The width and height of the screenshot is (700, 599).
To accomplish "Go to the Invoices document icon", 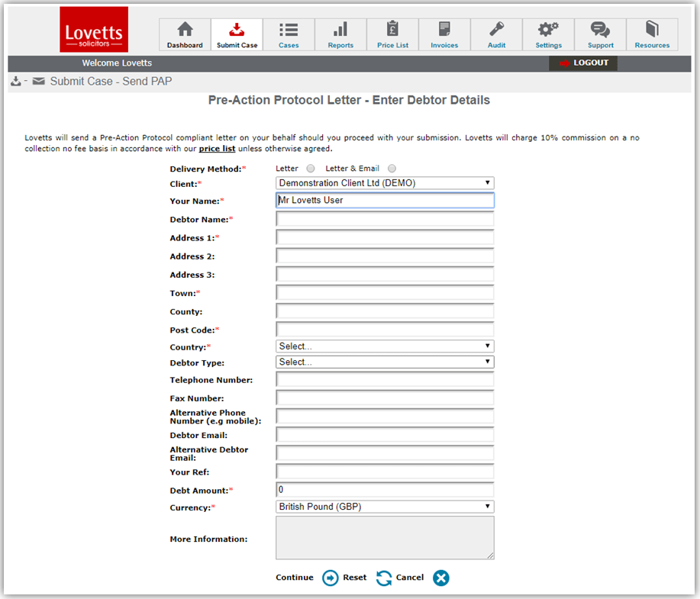I will click(444, 31).
